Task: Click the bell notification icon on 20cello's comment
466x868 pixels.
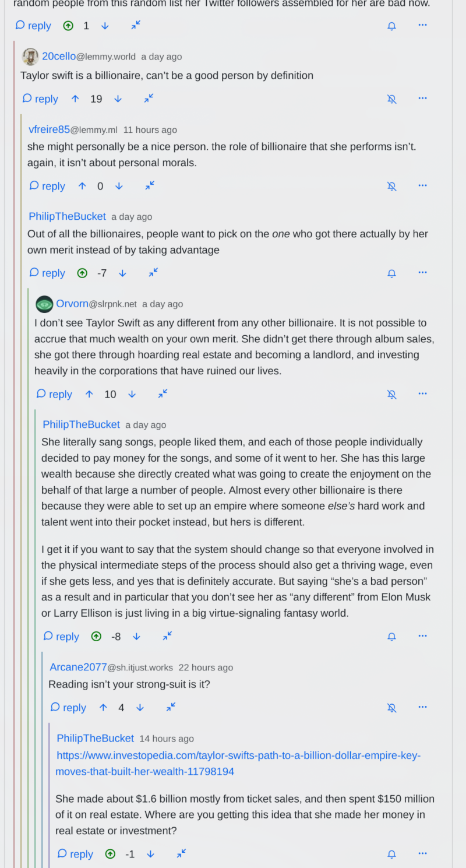Action: coord(391,99)
